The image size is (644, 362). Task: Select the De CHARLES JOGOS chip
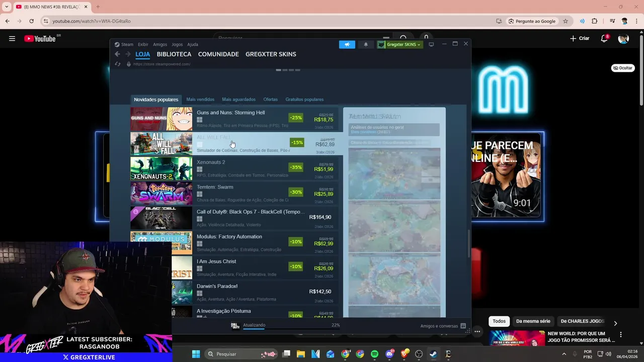tap(582, 321)
